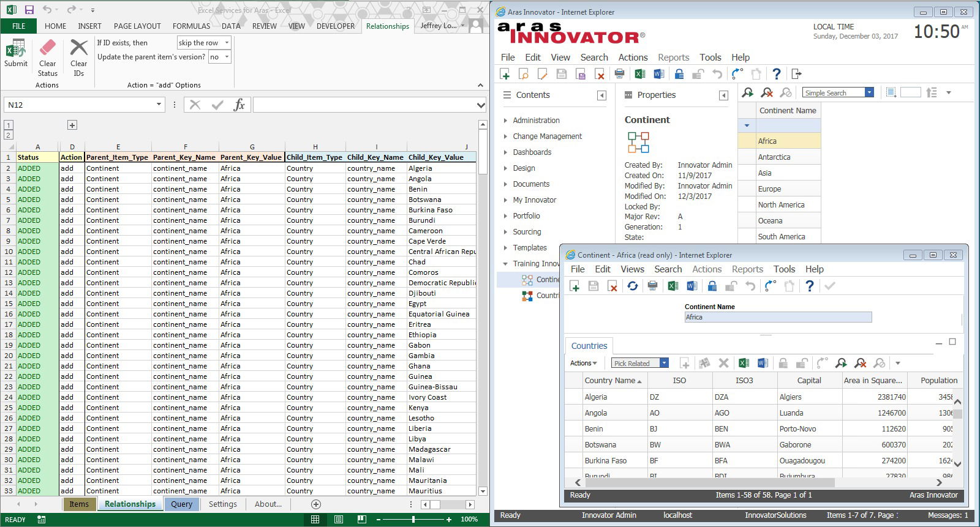Screen dimensions: 980x527
Task: Switch to the Query sheet tab
Action: pos(181,504)
